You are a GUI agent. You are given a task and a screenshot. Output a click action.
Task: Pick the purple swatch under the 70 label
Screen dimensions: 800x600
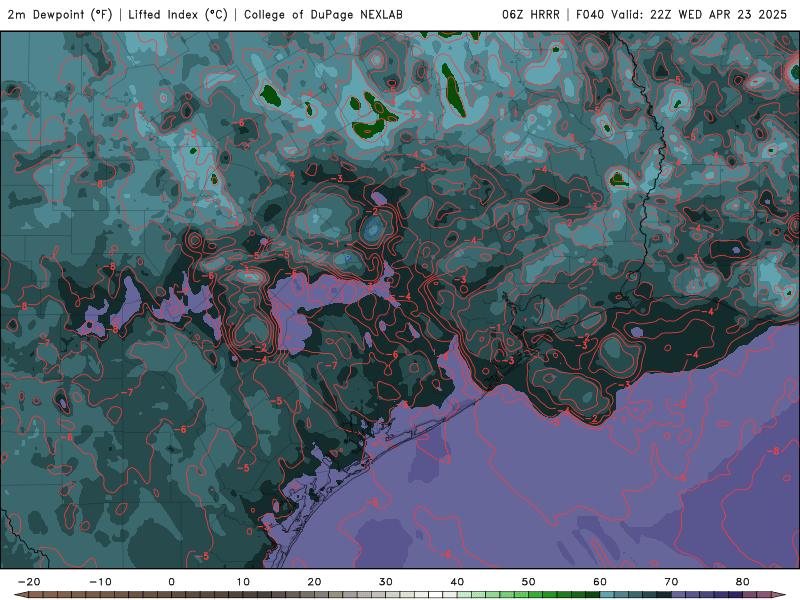tap(679, 595)
